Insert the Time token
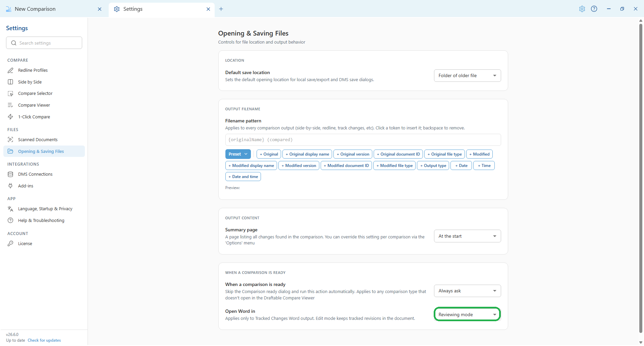The image size is (644, 346). point(484,166)
